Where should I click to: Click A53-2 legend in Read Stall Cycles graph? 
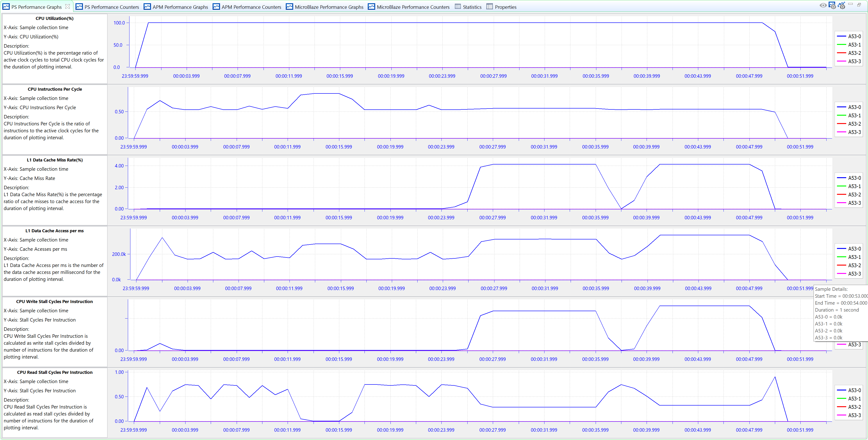(x=849, y=407)
